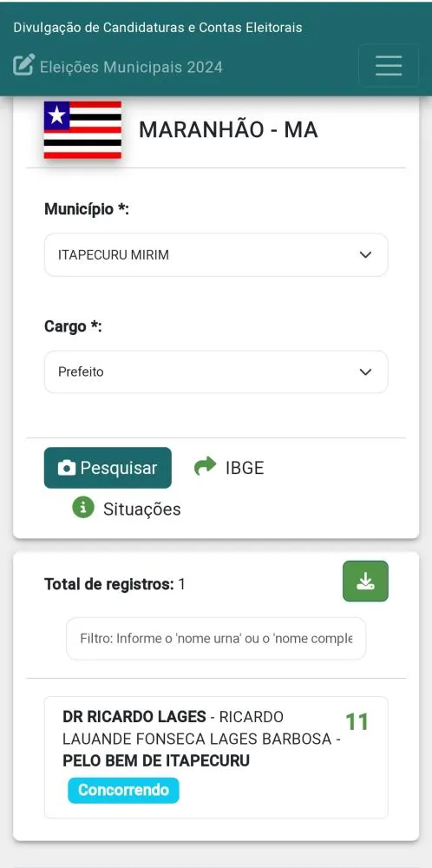Click the Pesquisar button

(x=108, y=468)
